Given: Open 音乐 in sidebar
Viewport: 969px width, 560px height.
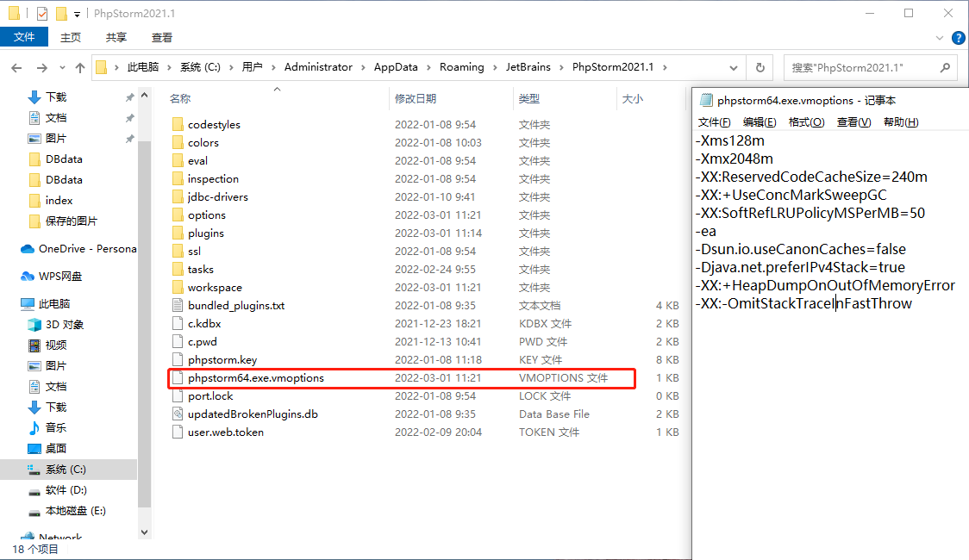Looking at the screenshot, I should click(56, 428).
